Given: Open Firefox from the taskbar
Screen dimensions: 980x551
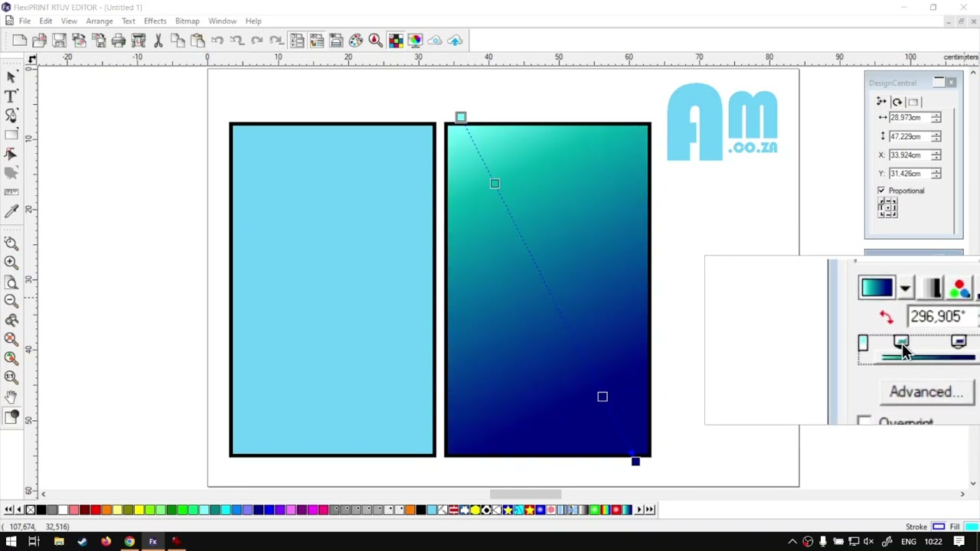Looking at the screenshot, I should [x=106, y=542].
